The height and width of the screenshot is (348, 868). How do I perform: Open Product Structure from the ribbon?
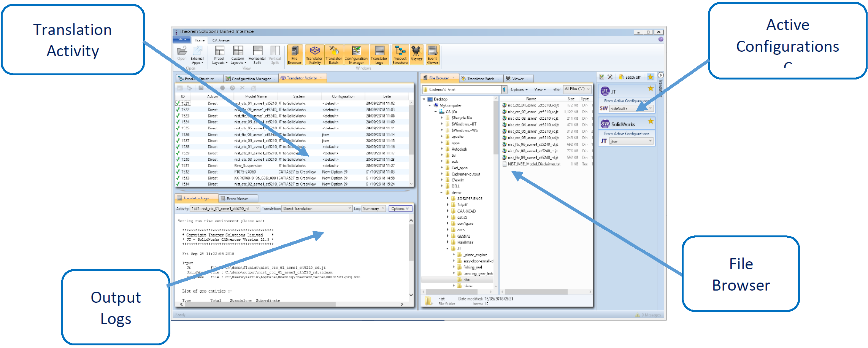click(400, 55)
